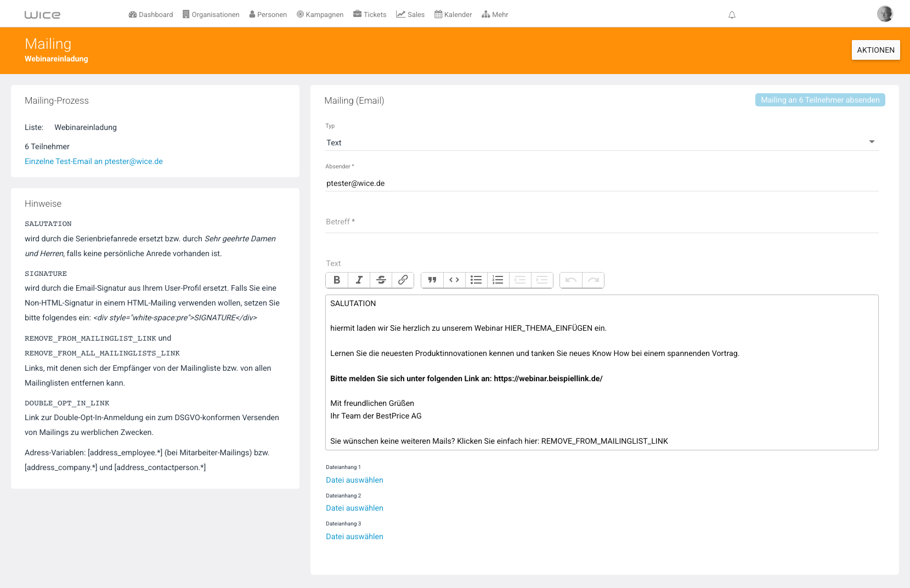Send the mailing to 6 Teilnehmer
Viewport: 910px width, 588px height.
pos(820,100)
